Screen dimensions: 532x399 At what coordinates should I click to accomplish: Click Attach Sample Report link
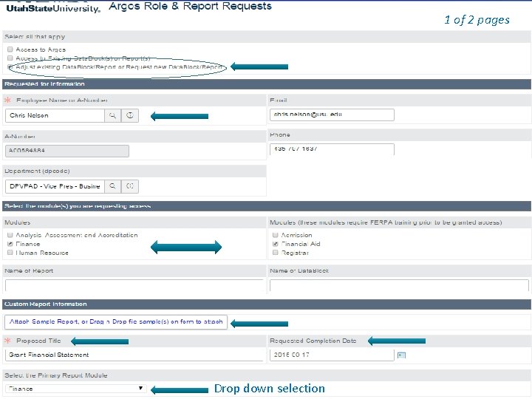tap(116, 321)
